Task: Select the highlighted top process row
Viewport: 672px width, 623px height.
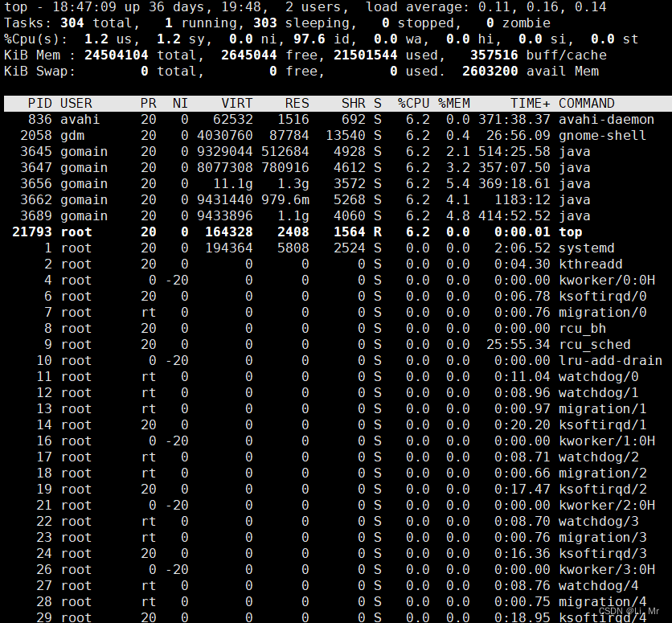Action: pos(322,232)
